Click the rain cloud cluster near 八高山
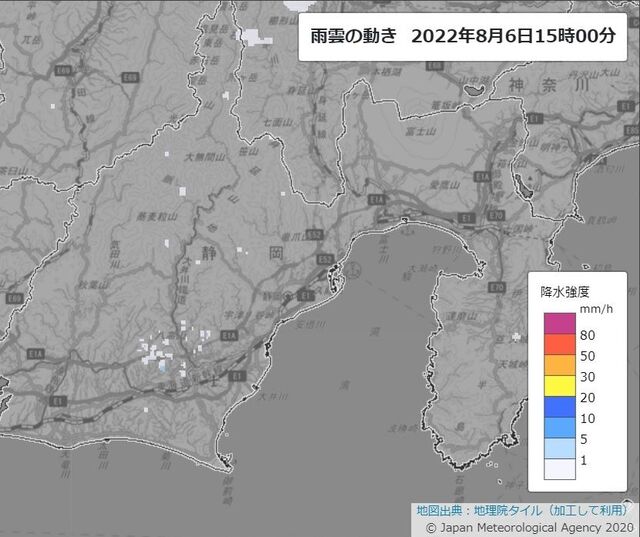This screenshot has height=537, width=640. tap(157, 354)
